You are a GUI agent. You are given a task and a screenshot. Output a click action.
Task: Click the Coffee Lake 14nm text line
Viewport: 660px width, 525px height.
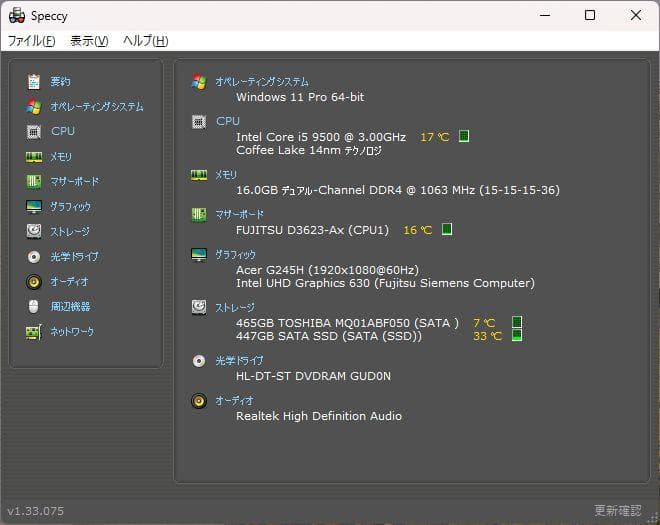(309, 150)
